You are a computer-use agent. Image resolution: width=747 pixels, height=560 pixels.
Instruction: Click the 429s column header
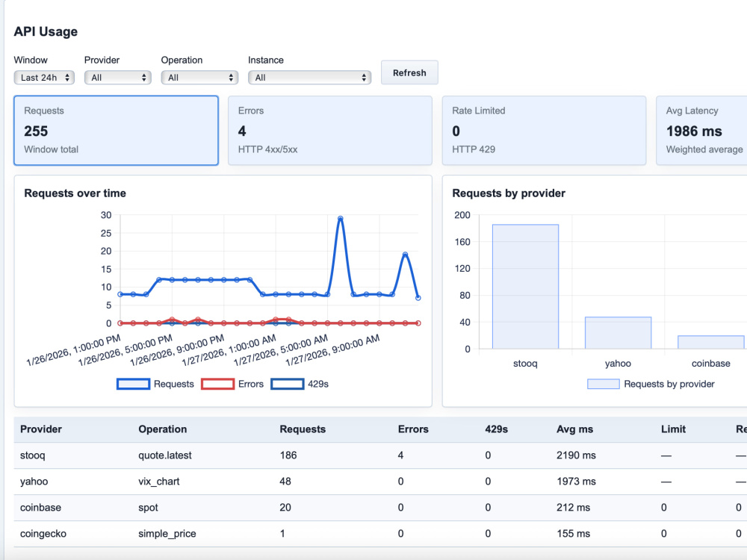point(497,429)
